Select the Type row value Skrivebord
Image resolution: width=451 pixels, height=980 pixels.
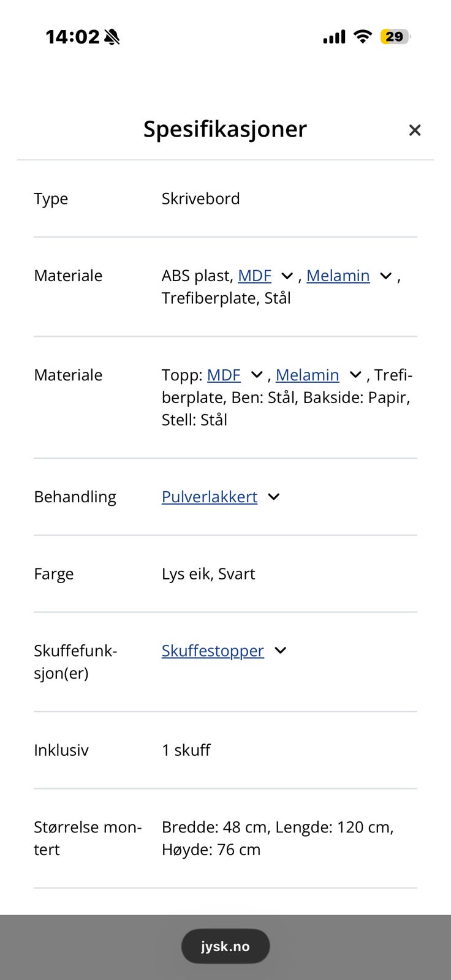[x=201, y=198]
